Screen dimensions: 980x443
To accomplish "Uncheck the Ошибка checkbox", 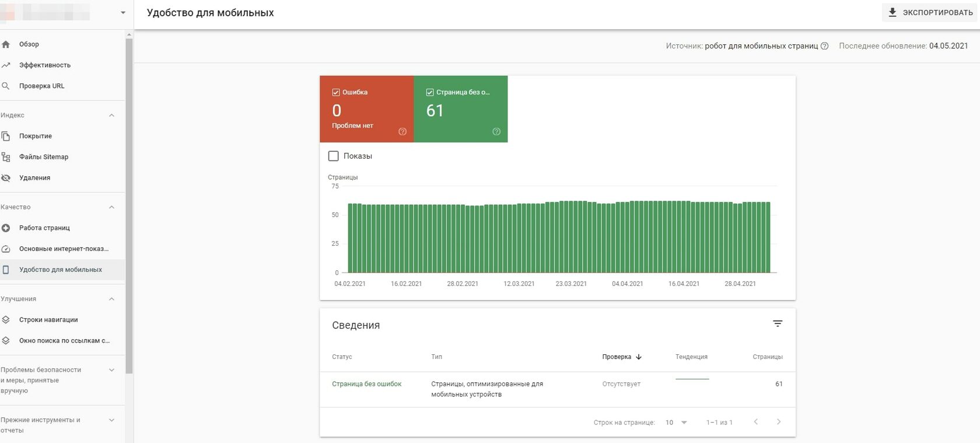I will point(336,92).
